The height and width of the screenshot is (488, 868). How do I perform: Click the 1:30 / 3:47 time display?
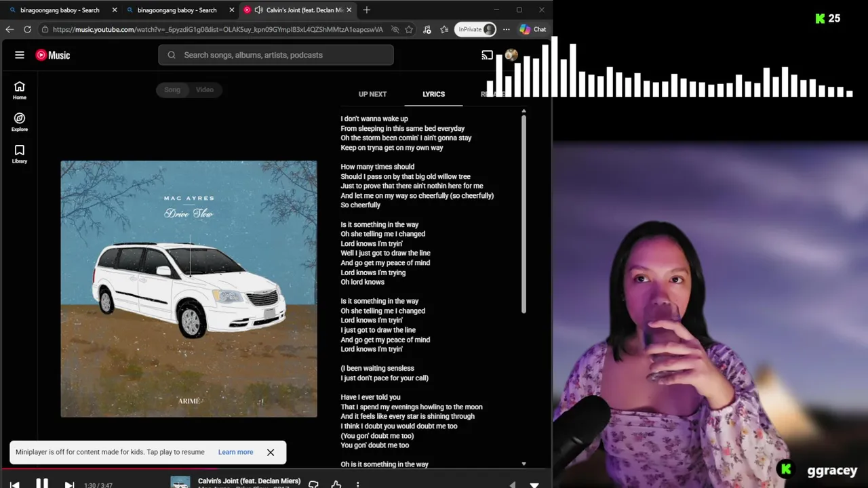click(x=98, y=485)
